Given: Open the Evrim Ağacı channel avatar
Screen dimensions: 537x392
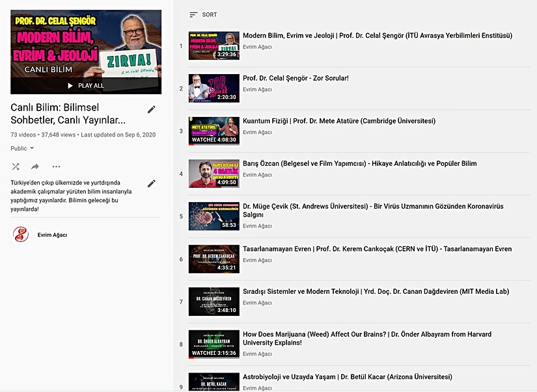Looking at the screenshot, I should click(x=21, y=235).
